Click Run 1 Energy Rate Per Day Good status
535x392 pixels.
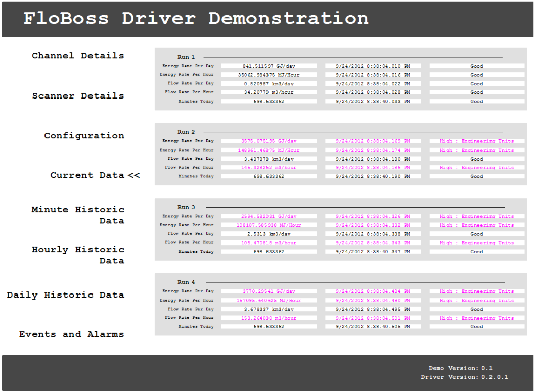477,66
